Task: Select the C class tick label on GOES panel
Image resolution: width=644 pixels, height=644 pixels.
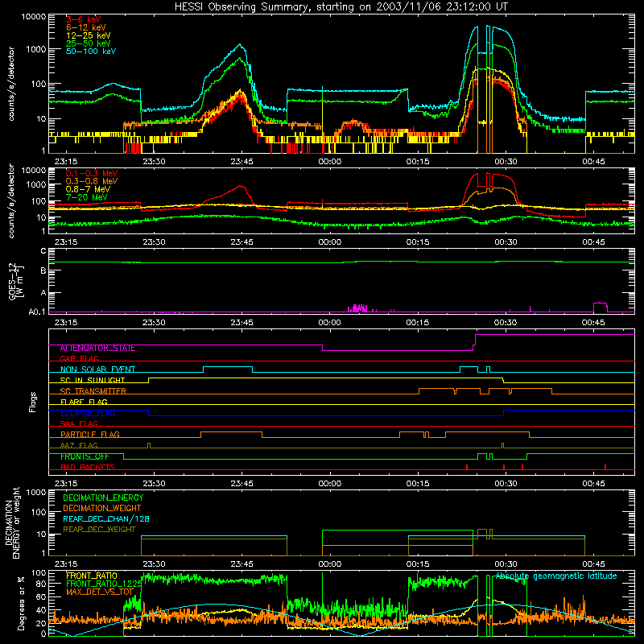Action: (x=43, y=251)
